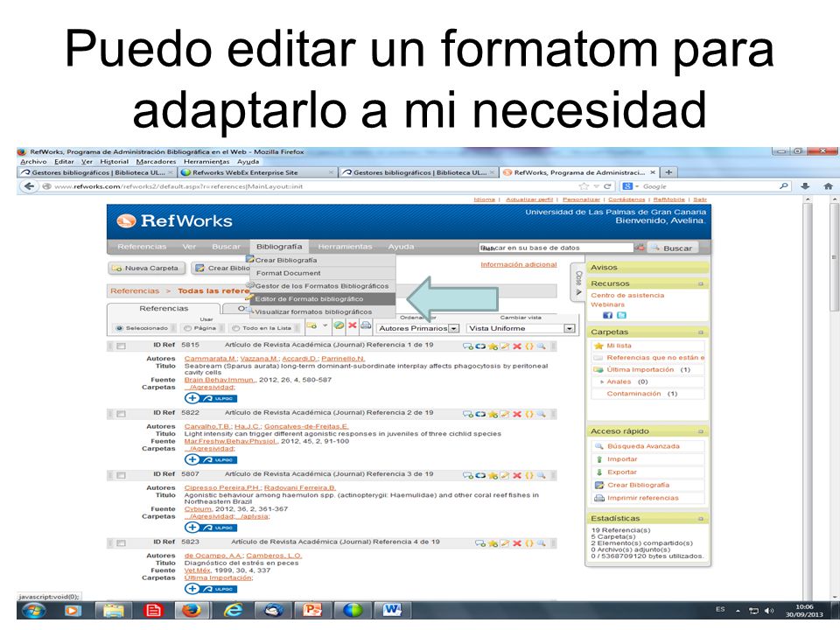Collapse the Carpetas panel
The height and width of the screenshot is (630, 840).
[701, 332]
